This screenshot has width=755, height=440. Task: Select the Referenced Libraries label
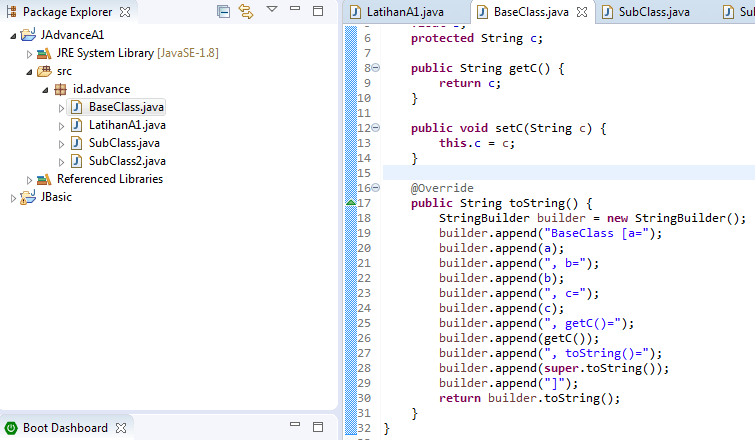pos(110,179)
